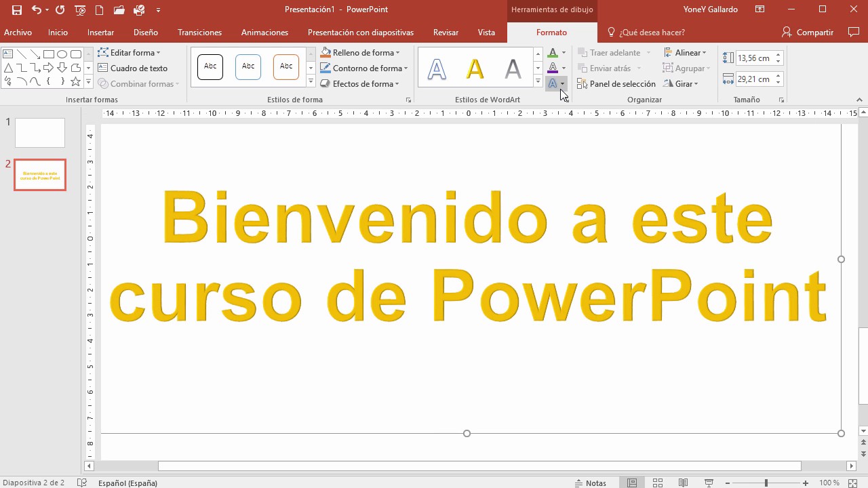Select the rectangle shape in the shapes gallery

48,54
